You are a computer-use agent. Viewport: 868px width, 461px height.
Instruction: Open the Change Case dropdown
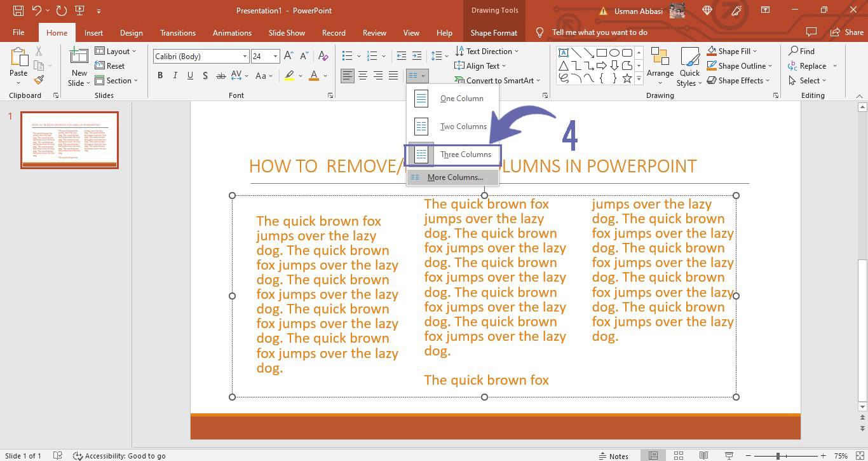(x=264, y=76)
